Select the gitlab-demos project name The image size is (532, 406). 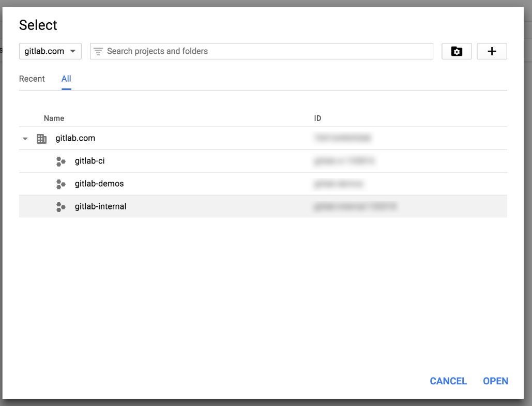click(99, 184)
